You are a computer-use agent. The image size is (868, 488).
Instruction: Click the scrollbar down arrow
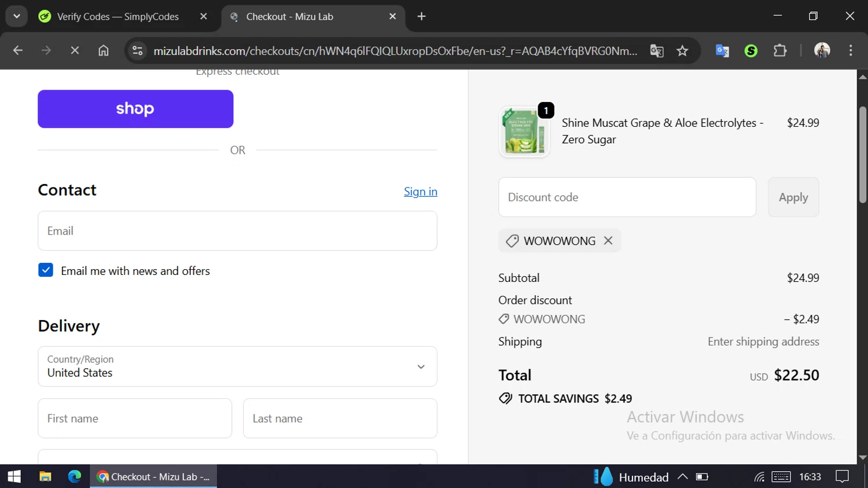[x=863, y=457]
